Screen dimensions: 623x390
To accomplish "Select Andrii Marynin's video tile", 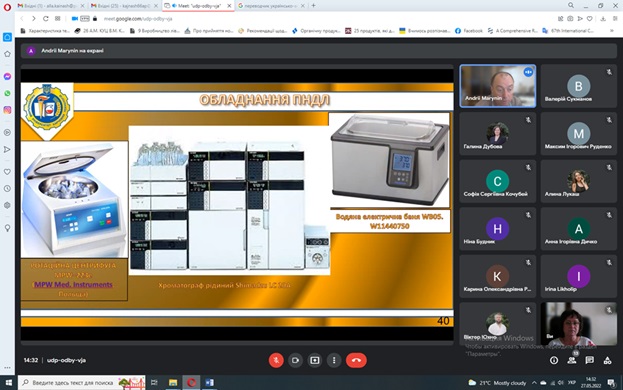I will click(x=497, y=86).
